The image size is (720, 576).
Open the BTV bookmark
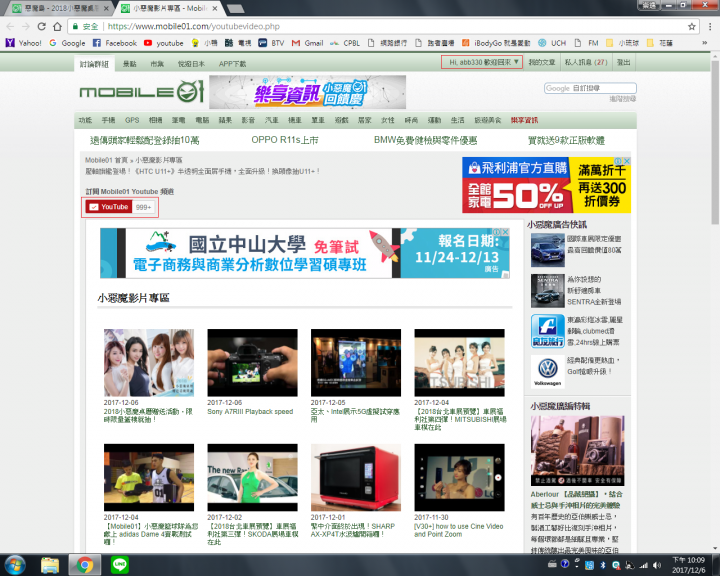tap(271, 43)
